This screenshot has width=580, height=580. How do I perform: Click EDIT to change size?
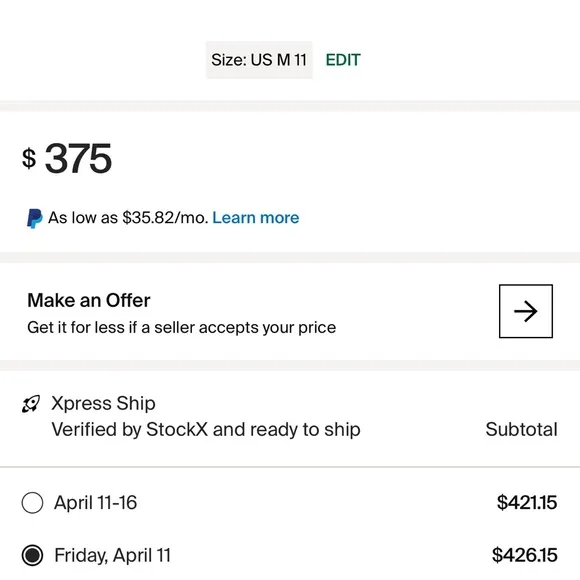(x=343, y=60)
